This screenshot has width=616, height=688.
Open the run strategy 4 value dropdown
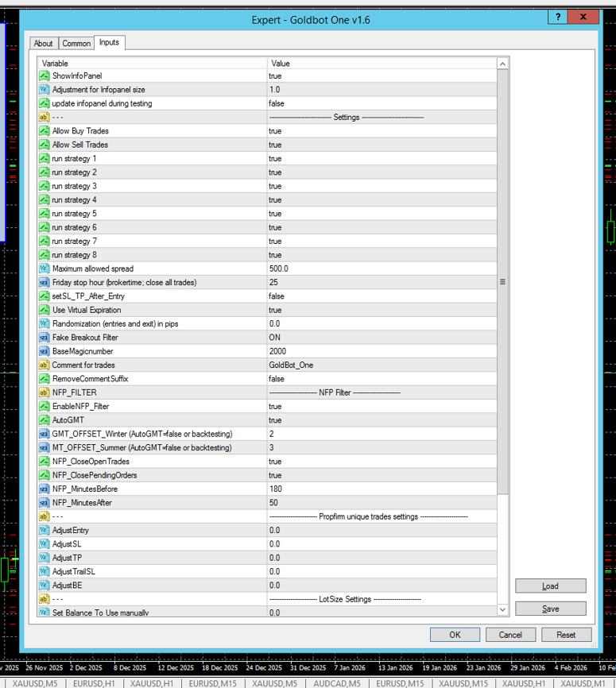382,199
